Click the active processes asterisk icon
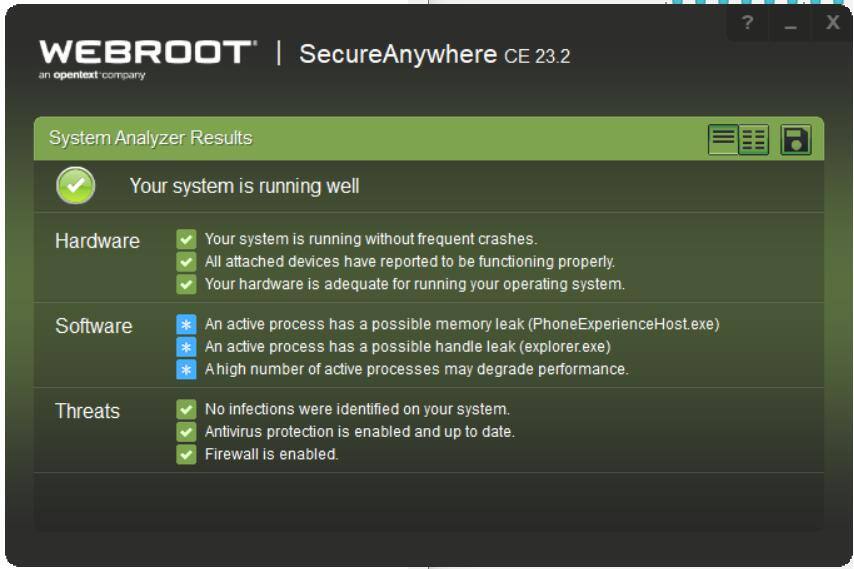 click(186, 369)
